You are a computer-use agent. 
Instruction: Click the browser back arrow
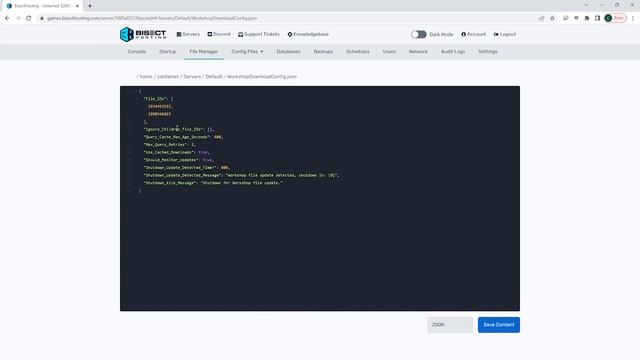point(7,18)
